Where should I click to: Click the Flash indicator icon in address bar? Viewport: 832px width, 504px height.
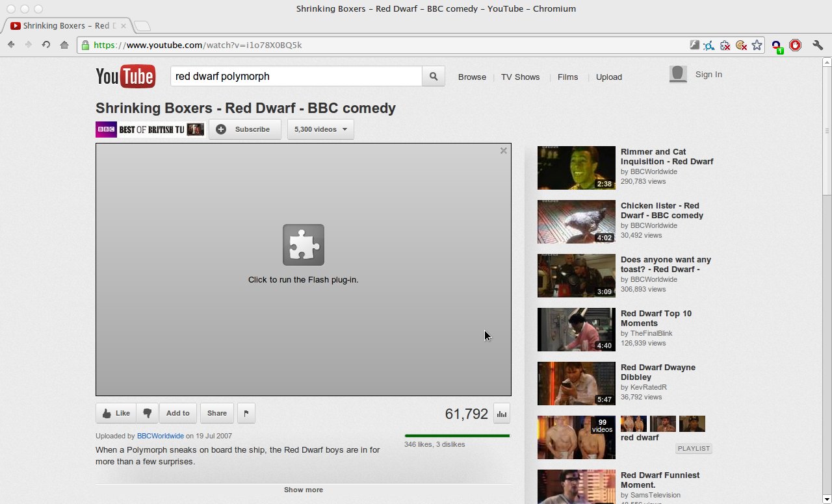click(694, 45)
